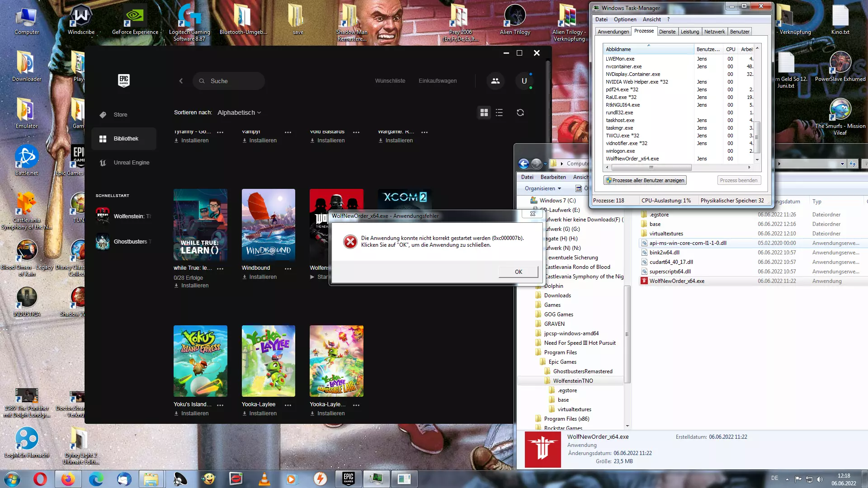
Task: Open the Windows Start menu
Action: pyautogui.click(x=12, y=479)
